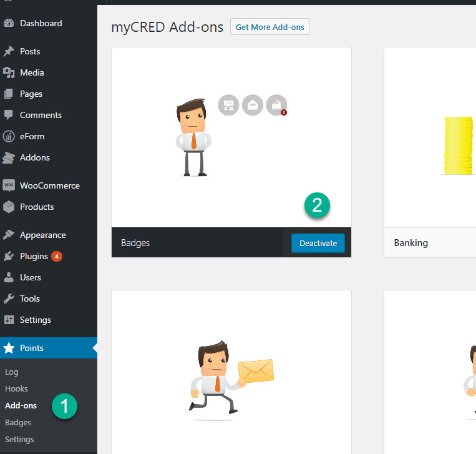Screen dimensions: 476x454
Task: Open the Settings submenu under Points
Action: [19, 440]
